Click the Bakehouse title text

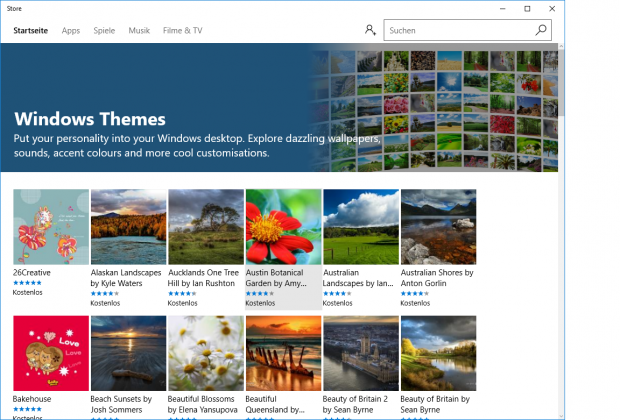coord(32,399)
